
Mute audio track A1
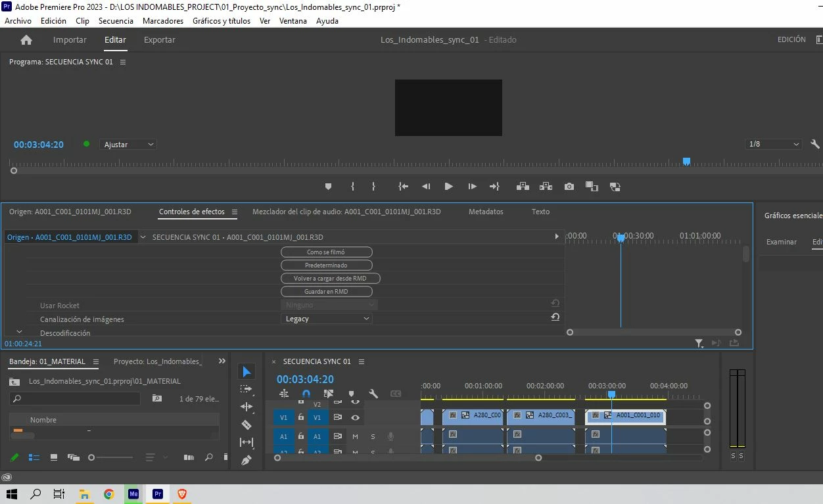point(356,436)
